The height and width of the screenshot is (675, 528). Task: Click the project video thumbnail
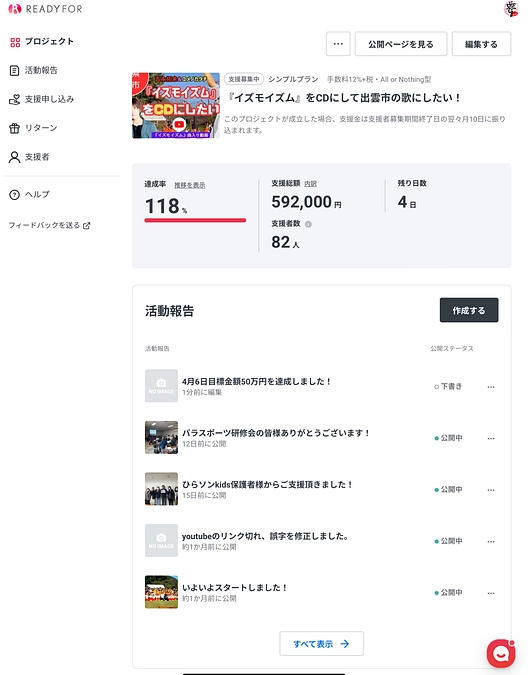[176, 106]
